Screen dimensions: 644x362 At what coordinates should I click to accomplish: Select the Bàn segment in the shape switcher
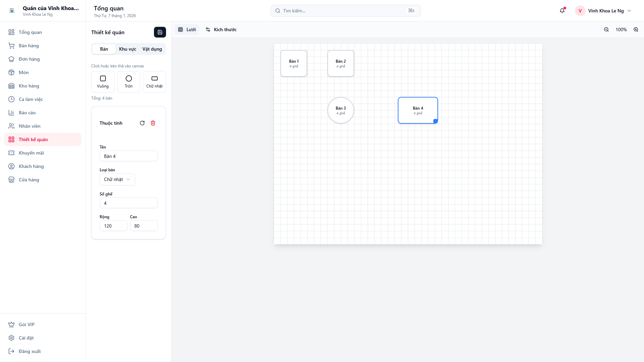click(x=104, y=49)
